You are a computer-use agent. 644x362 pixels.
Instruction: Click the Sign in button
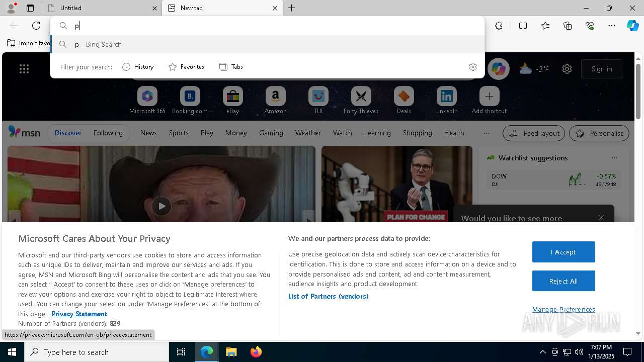(602, 69)
